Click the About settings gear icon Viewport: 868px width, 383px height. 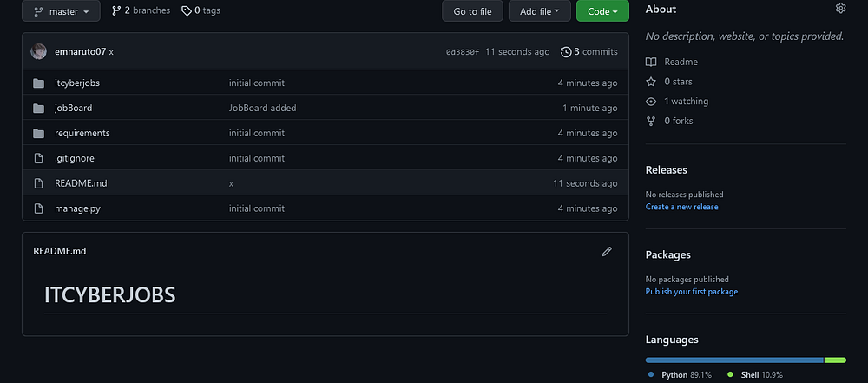click(840, 9)
